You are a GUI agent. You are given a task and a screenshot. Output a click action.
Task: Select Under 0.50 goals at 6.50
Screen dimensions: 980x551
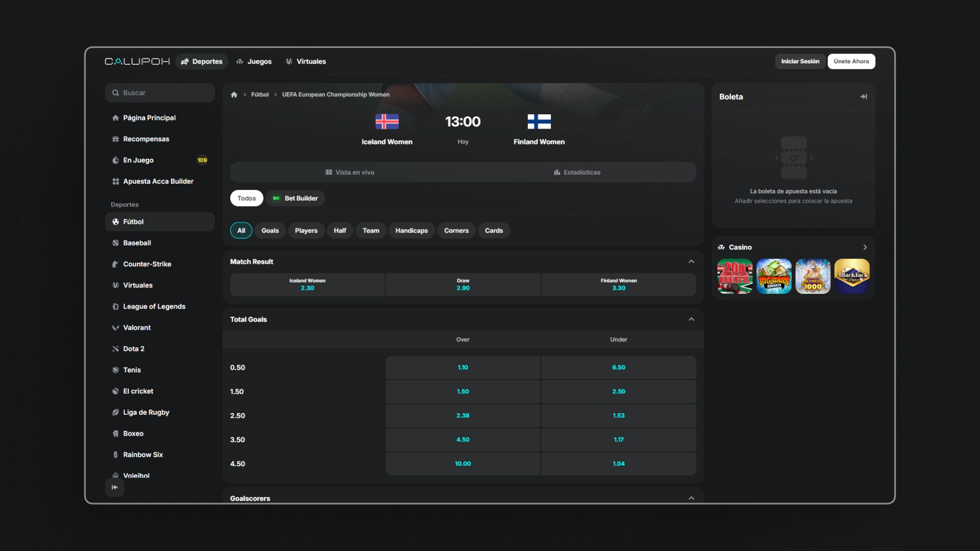point(619,367)
